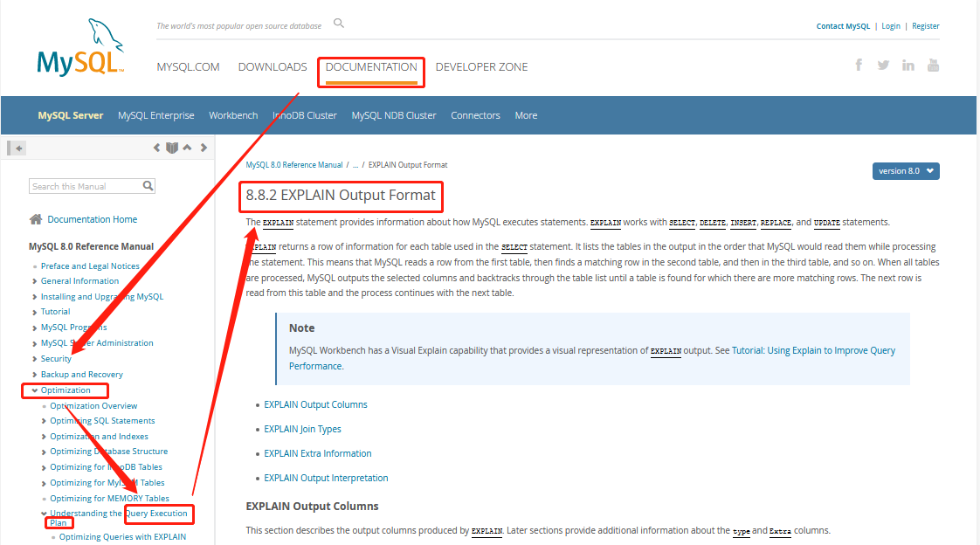
Task: Open MySQL LinkedIn page icon
Action: pyautogui.click(x=908, y=65)
